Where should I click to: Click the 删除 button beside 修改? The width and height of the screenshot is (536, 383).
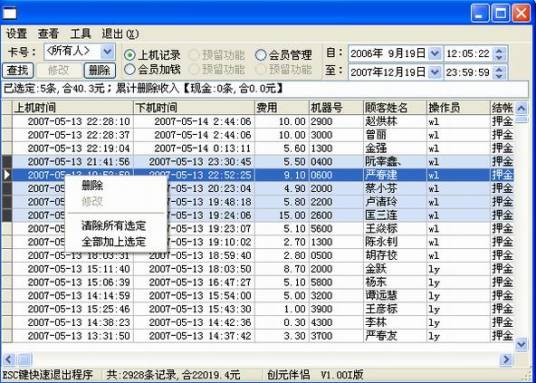coord(100,70)
